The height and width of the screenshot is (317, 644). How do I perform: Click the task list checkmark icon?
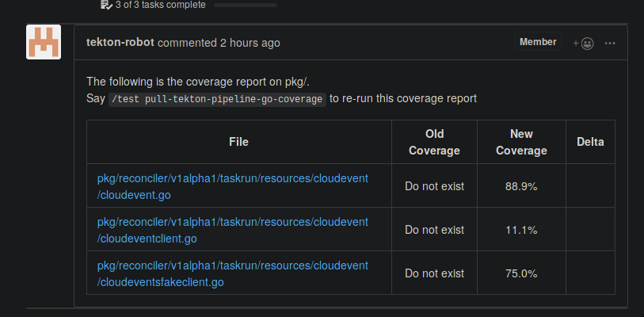106,5
